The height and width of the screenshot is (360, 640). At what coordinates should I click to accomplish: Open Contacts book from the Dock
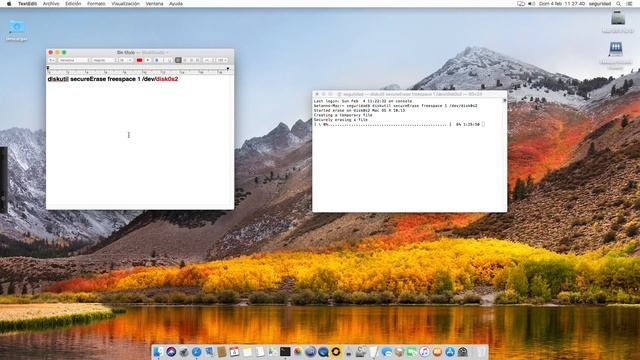coord(221,351)
